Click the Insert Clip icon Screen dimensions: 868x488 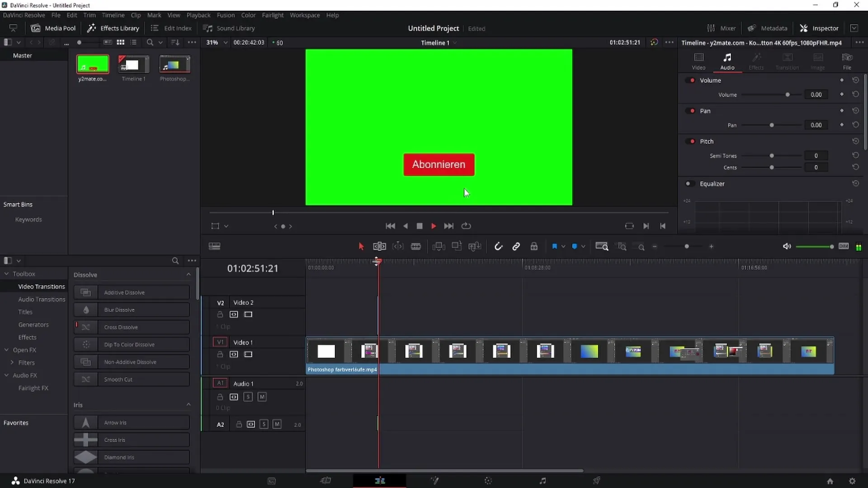pyautogui.click(x=439, y=246)
